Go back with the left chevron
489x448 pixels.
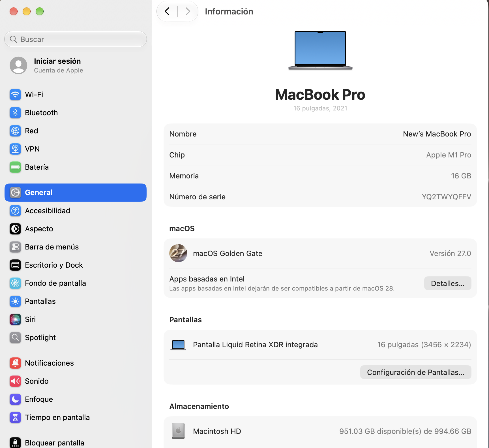tap(167, 11)
